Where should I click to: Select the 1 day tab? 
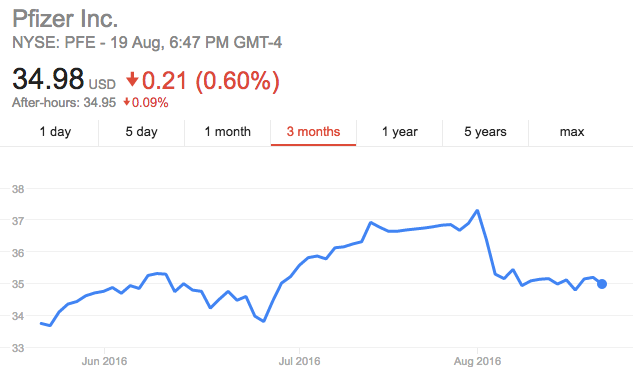[55, 132]
